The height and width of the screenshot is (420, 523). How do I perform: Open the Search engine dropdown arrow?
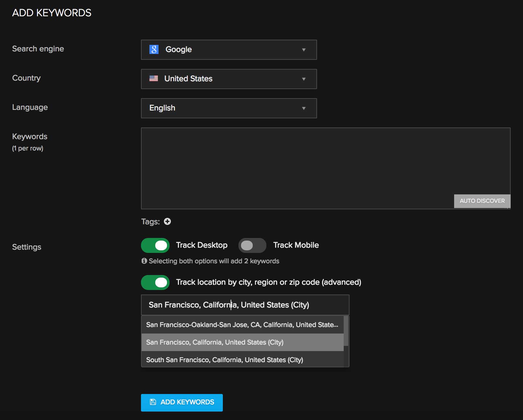click(x=304, y=50)
